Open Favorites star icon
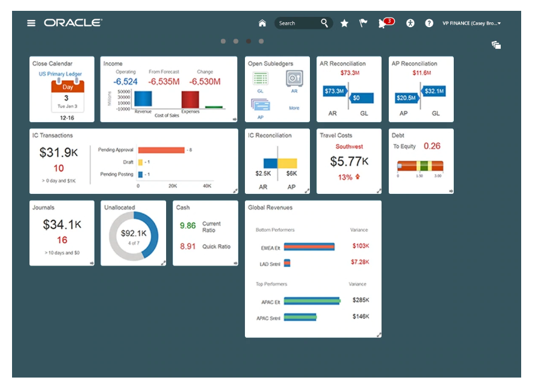The width and height of the screenshot is (535, 392). click(x=344, y=23)
